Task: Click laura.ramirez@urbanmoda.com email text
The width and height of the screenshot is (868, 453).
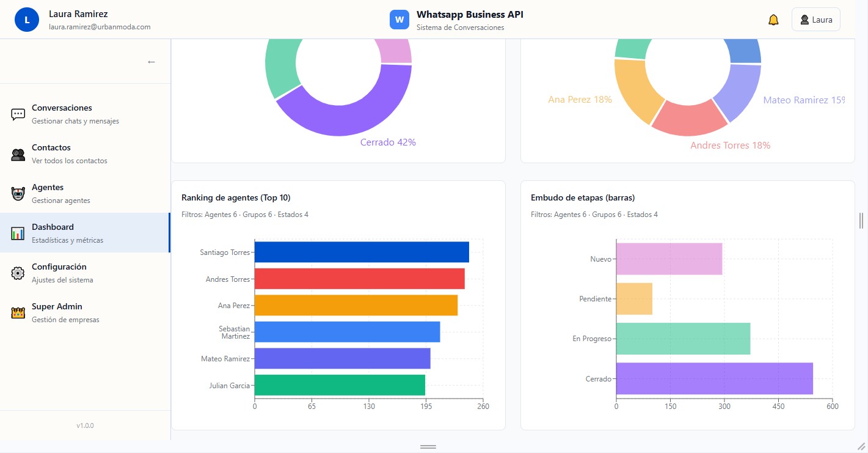Action: point(100,27)
